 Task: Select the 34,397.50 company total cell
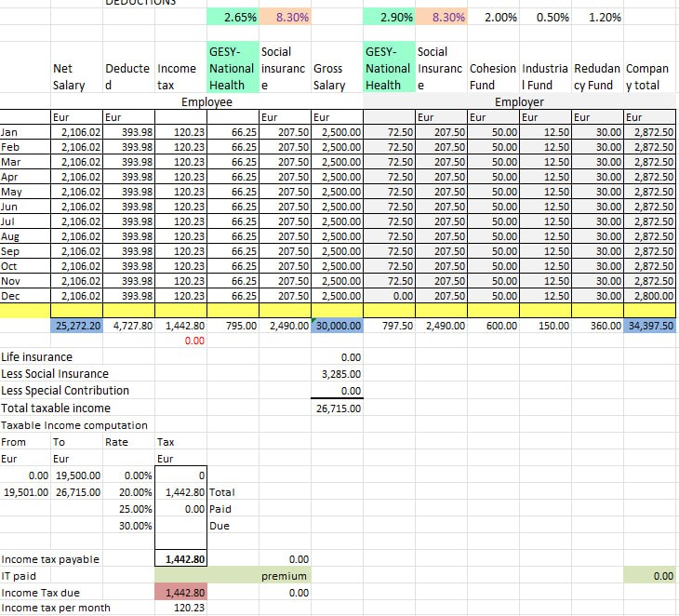click(x=650, y=327)
